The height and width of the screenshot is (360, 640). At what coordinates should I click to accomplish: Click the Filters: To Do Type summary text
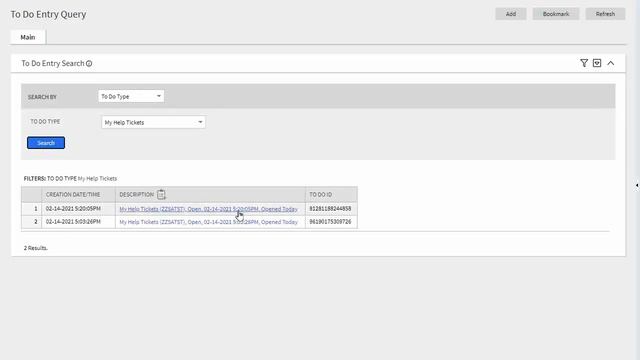click(x=70, y=178)
